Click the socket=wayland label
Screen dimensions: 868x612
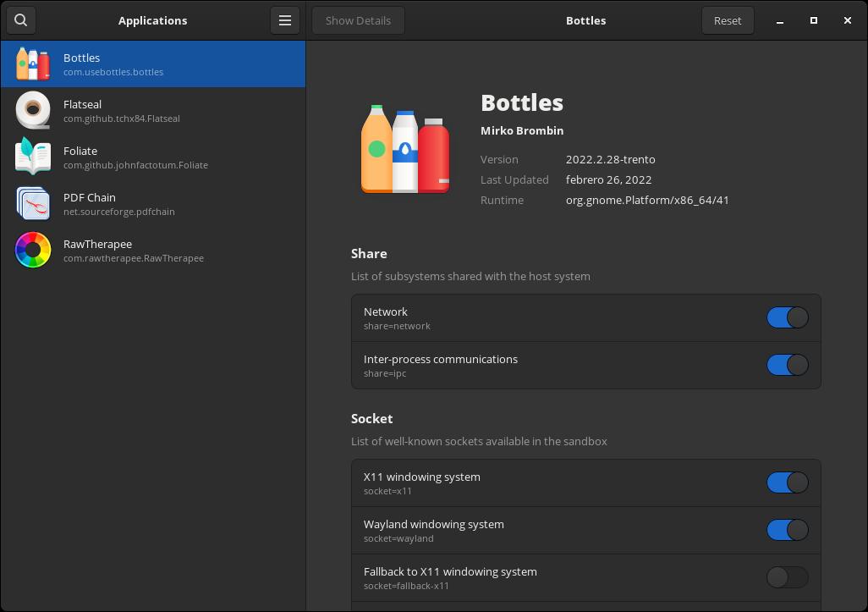tap(398, 539)
